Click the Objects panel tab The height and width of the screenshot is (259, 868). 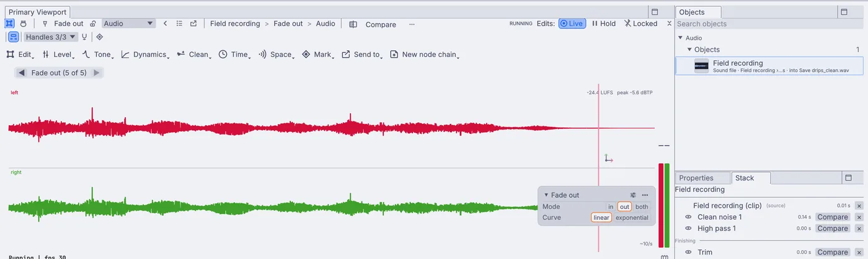[x=698, y=12]
